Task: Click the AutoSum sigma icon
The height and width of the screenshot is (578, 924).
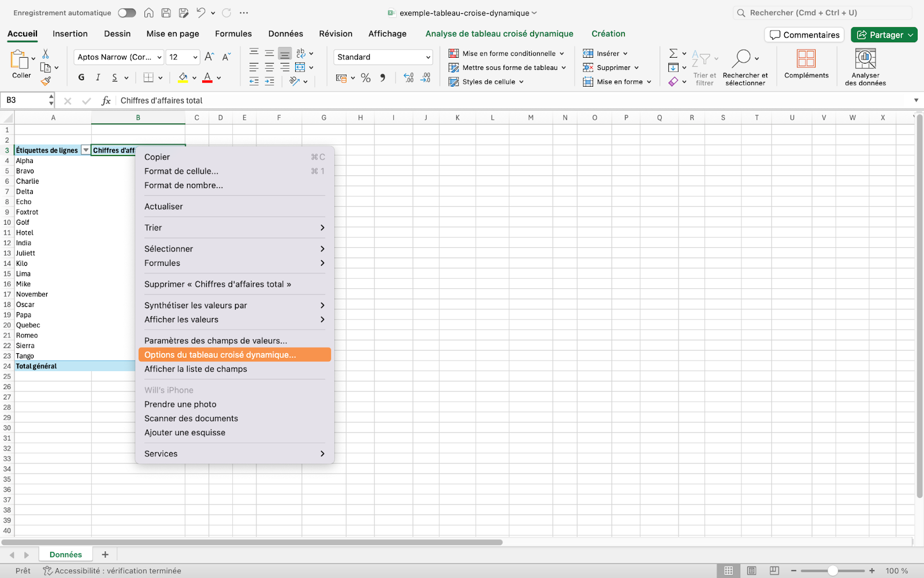Action: pyautogui.click(x=673, y=54)
